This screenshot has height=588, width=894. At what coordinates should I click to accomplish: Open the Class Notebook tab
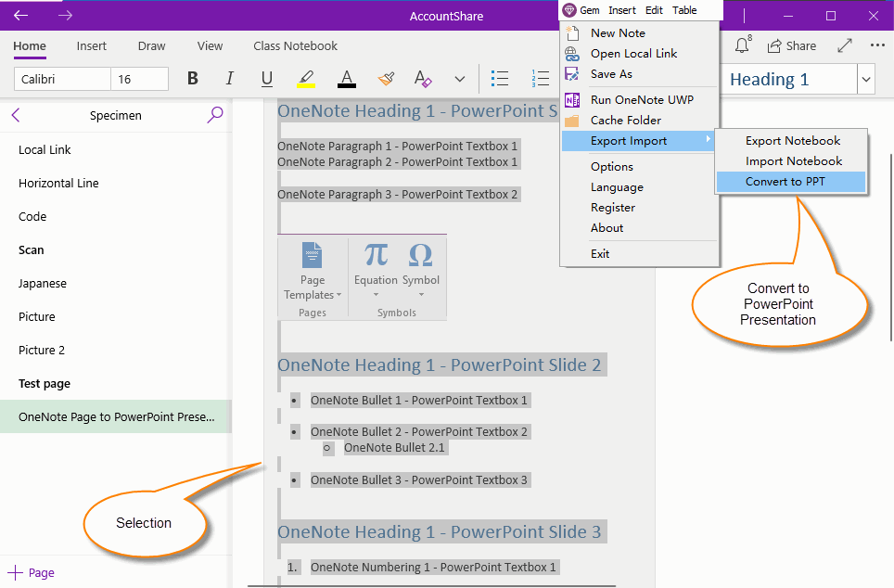(x=295, y=46)
